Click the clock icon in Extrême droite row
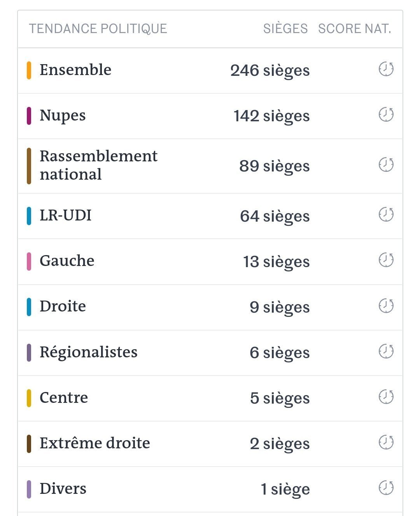420x516 pixels. pos(386,442)
